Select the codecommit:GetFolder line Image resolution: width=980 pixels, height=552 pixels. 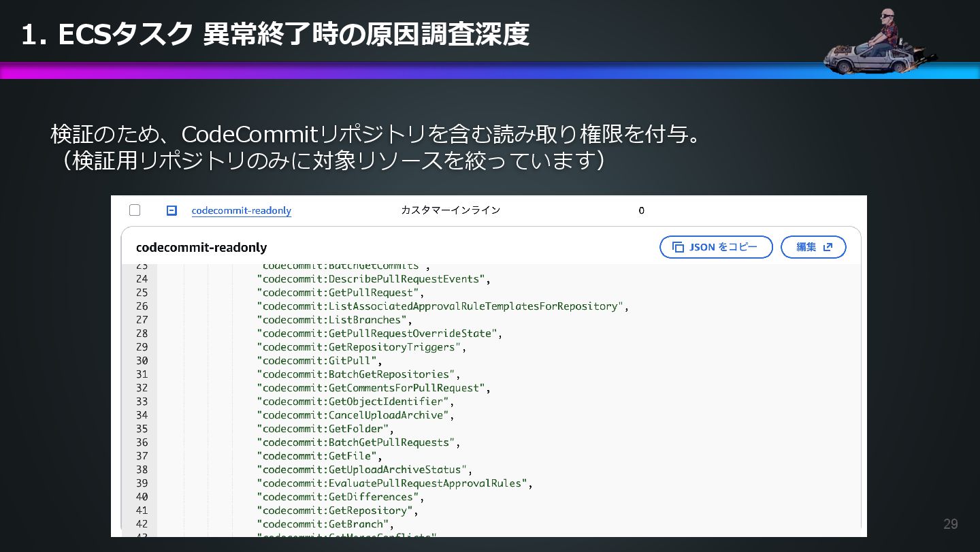(x=325, y=429)
